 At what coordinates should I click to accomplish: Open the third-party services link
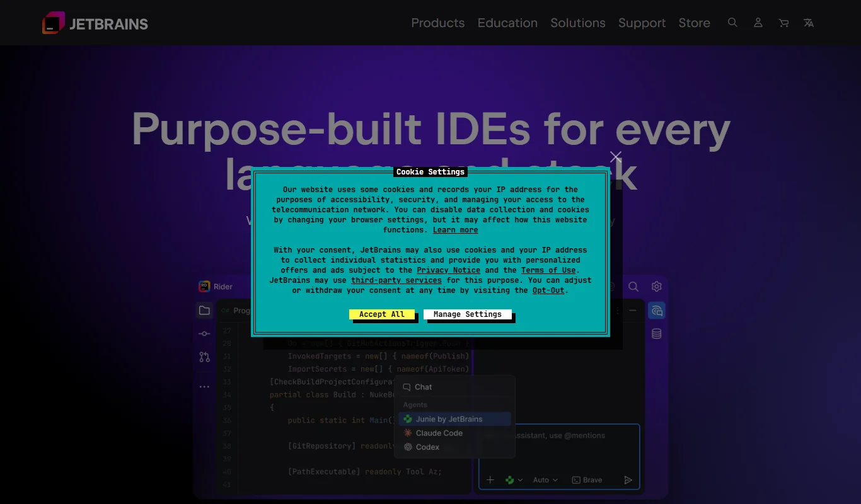pos(396,280)
